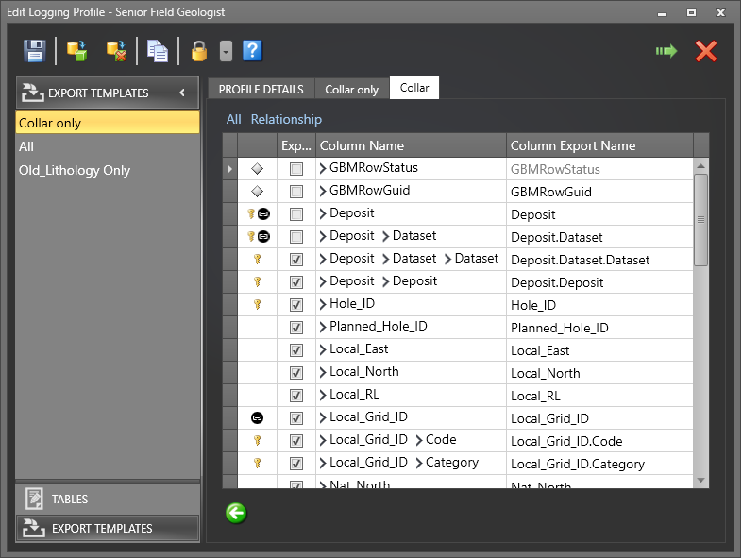This screenshot has height=560, width=742.
Task: Expand the GBMRowGuid column chevron
Action: point(323,191)
